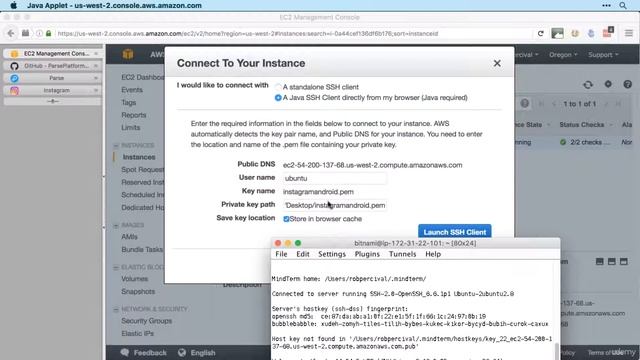Open the File menu in MindTerm
The width and height of the screenshot is (640, 360).
(x=281, y=254)
